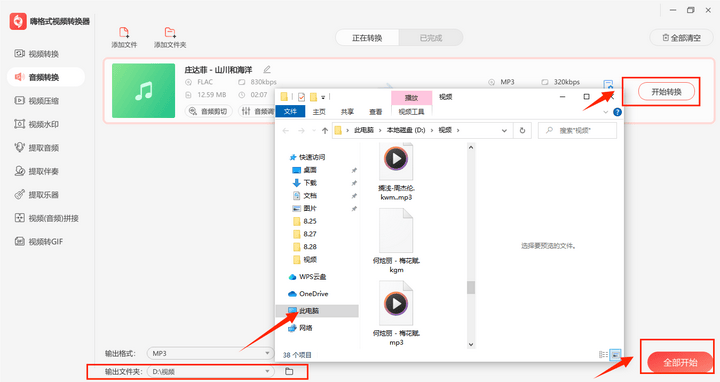
Task: Open the 提取音频 sidebar item
Action: pyautogui.click(x=37, y=147)
